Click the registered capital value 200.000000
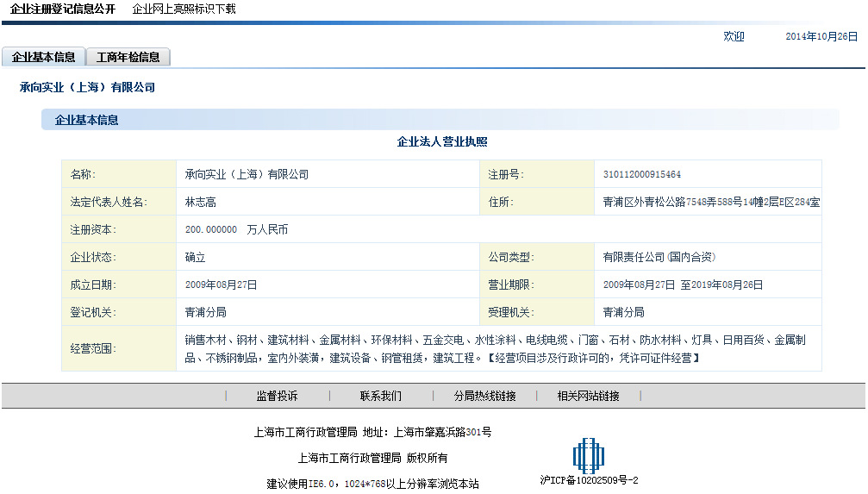The height and width of the screenshot is (494, 868). [211, 230]
